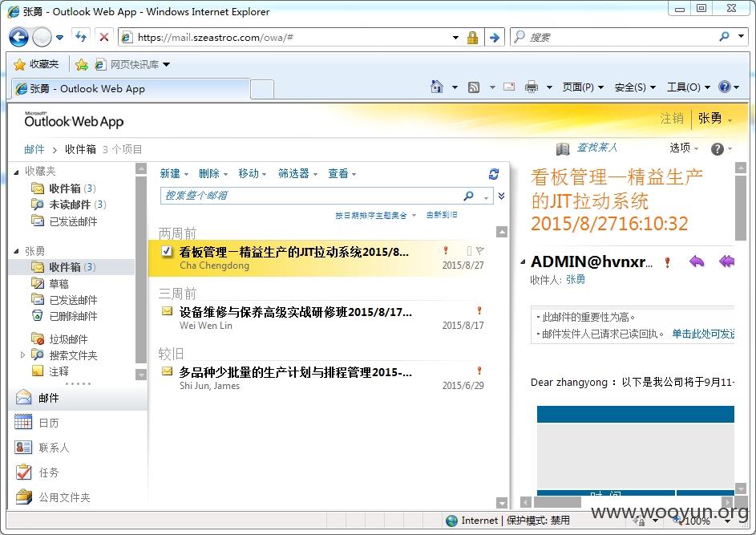The width and height of the screenshot is (756, 535).
Task: Open the 按日期排序主题集合 sort options
Action: tap(375, 215)
